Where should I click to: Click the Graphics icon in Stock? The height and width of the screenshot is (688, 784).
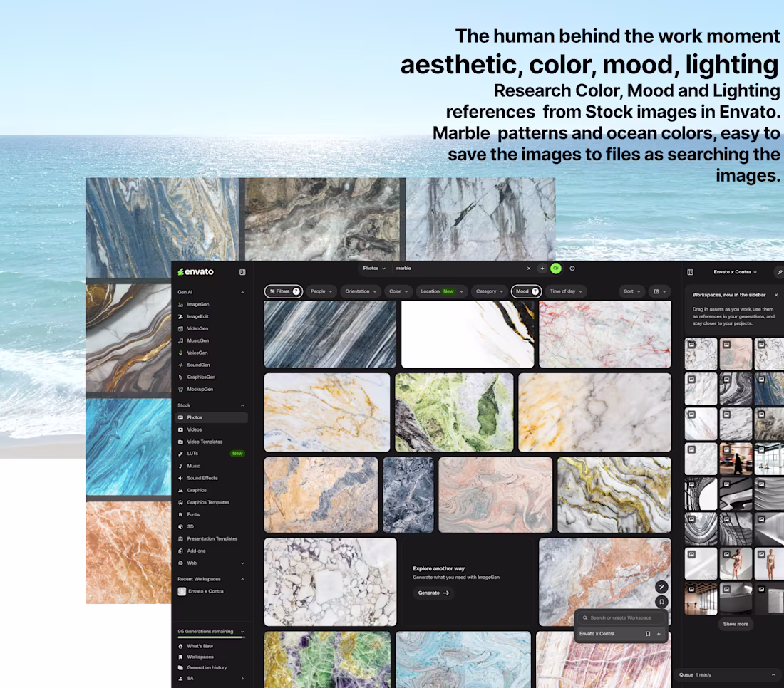click(x=180, y=490)
